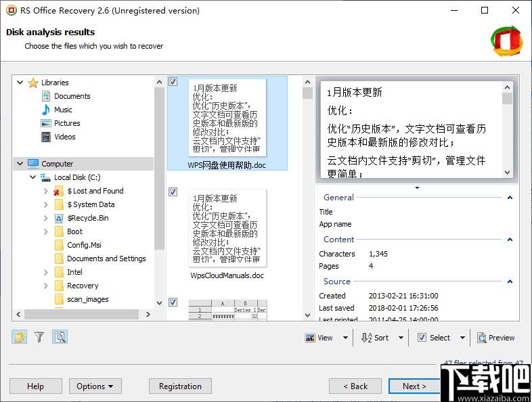Expand the $ System Data folder

click(46, 204)
